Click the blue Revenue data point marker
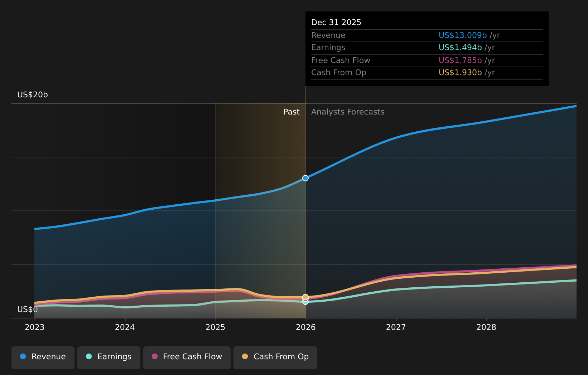 [305, 178]
